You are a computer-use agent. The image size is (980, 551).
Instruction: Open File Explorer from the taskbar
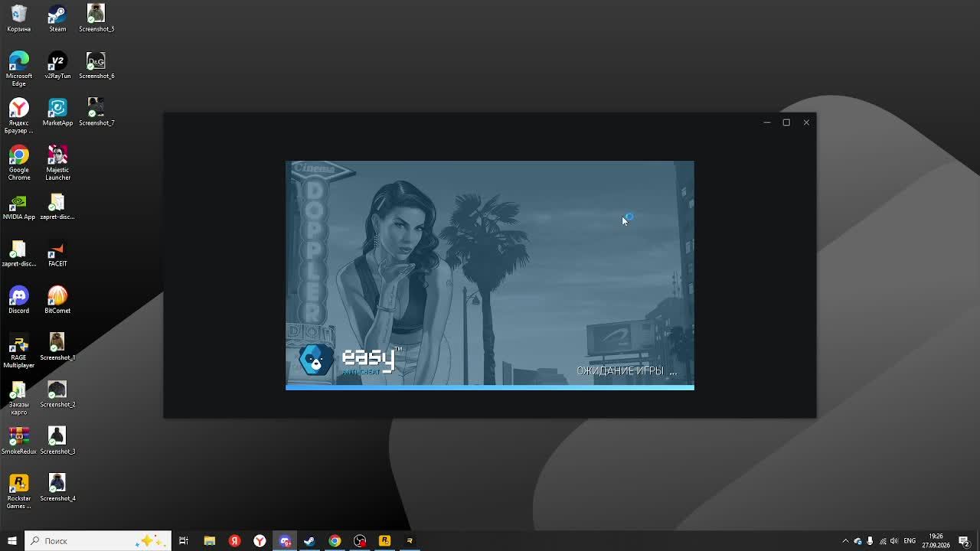click(209, 541)
